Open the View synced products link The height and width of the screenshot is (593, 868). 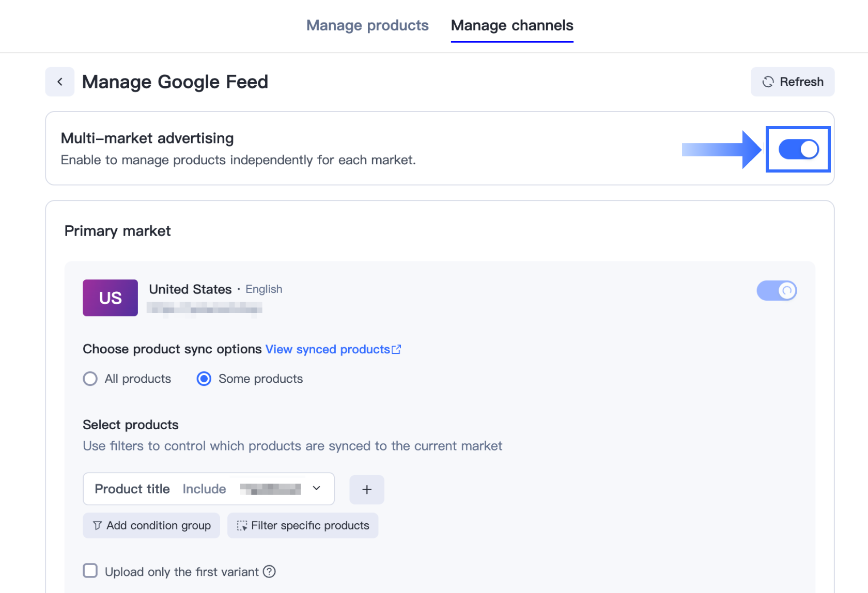click(x=328, y=349)
